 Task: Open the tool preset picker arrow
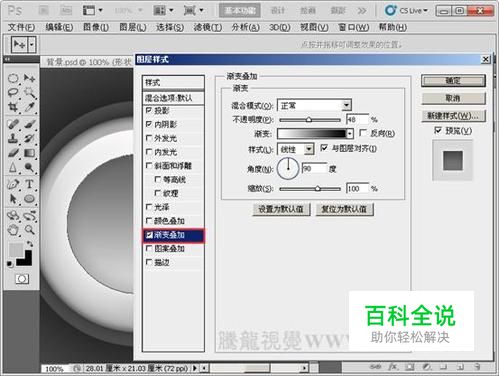pyautogui.click(x=32, y=44)
